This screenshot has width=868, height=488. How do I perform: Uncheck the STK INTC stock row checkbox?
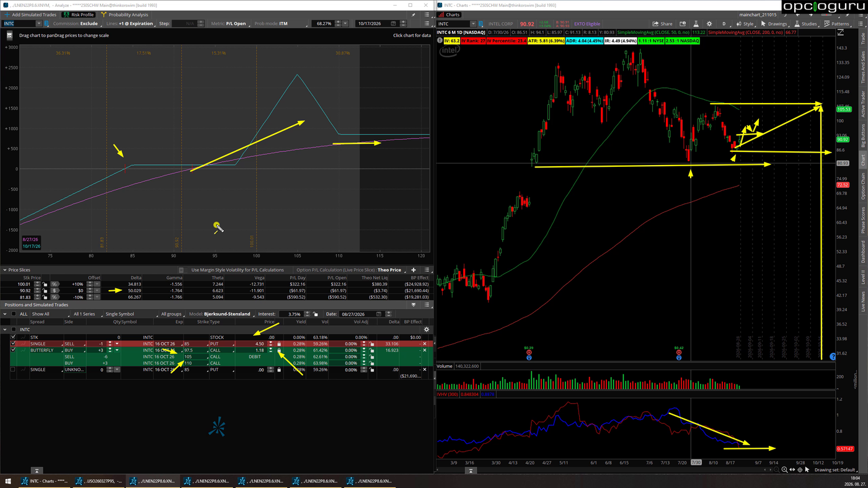(13, 337)
